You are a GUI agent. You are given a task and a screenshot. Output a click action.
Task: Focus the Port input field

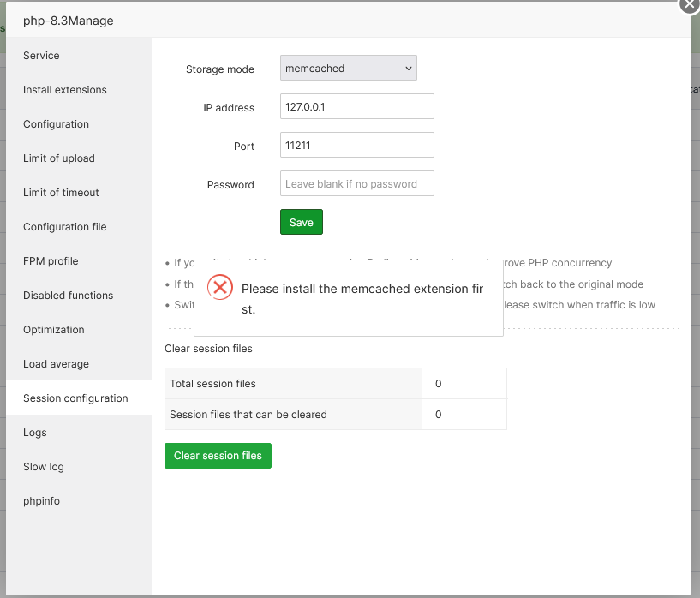pos(356,146)
